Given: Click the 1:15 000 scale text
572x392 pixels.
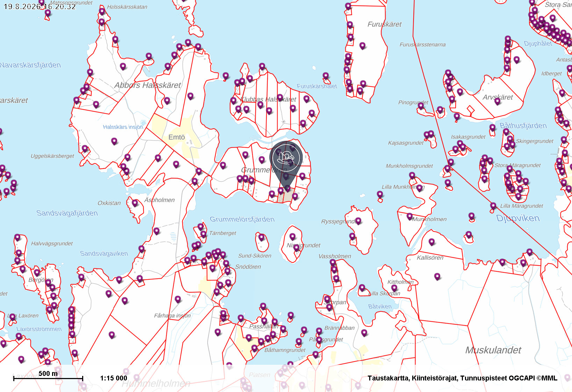Looking at the screenshot, I should (114, 378).
